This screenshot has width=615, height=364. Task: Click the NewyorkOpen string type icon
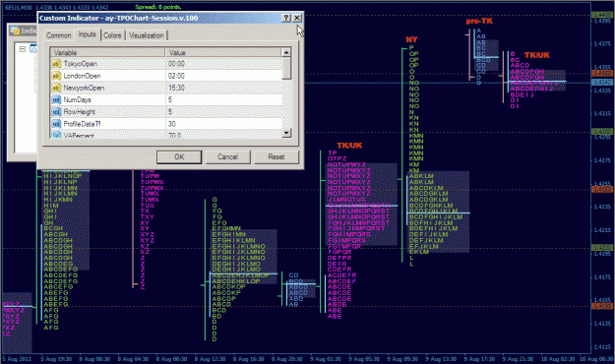(56, 88)
